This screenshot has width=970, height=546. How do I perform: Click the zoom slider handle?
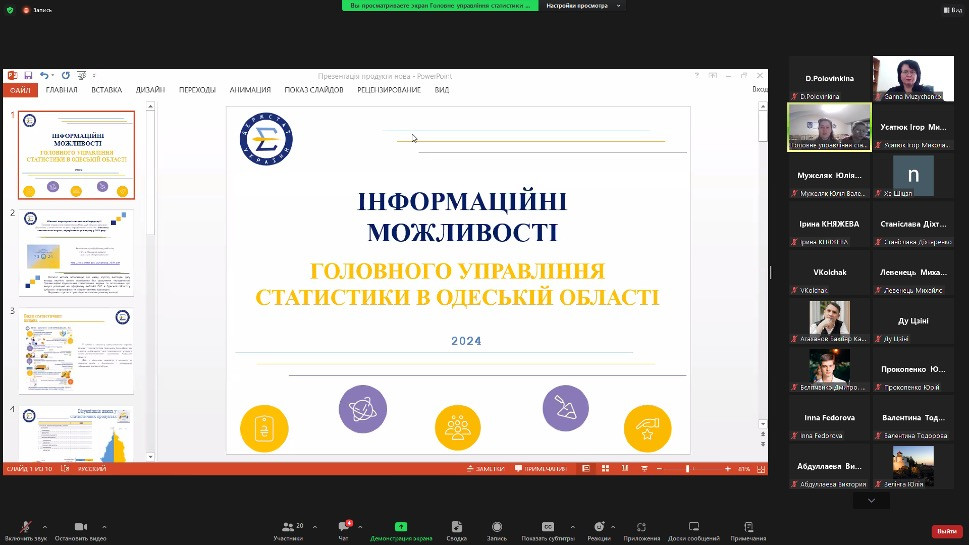(687, 469)
